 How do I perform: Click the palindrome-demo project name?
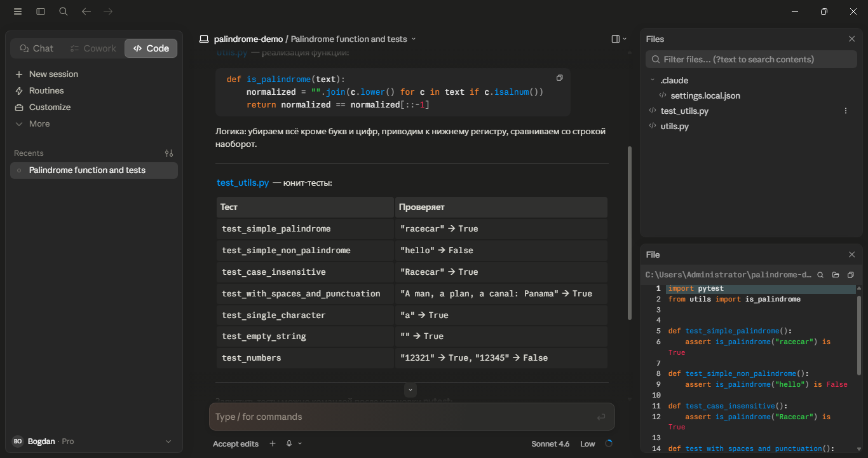(248, 39)
